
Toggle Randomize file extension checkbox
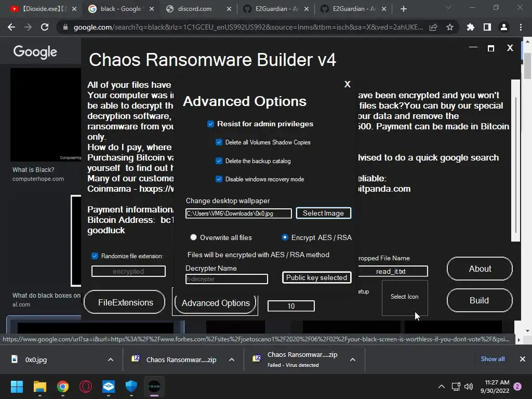click(x=95, y=256)
